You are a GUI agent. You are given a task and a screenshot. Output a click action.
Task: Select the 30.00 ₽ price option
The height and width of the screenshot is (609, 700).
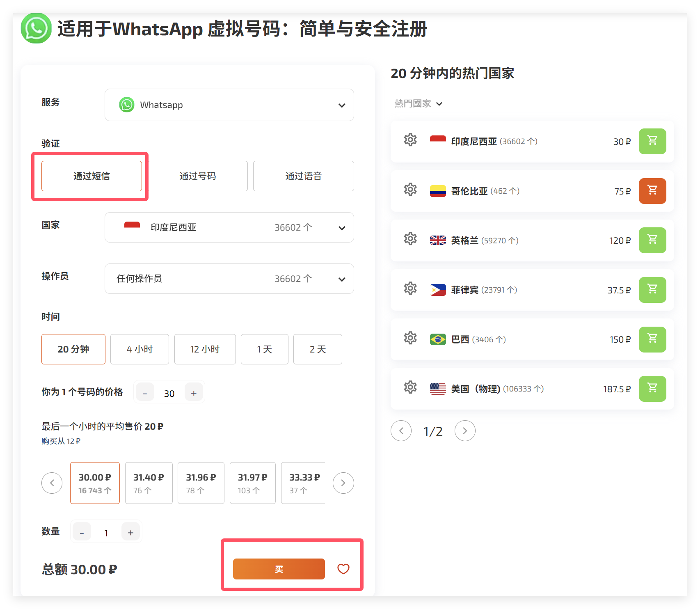(95, 483)
